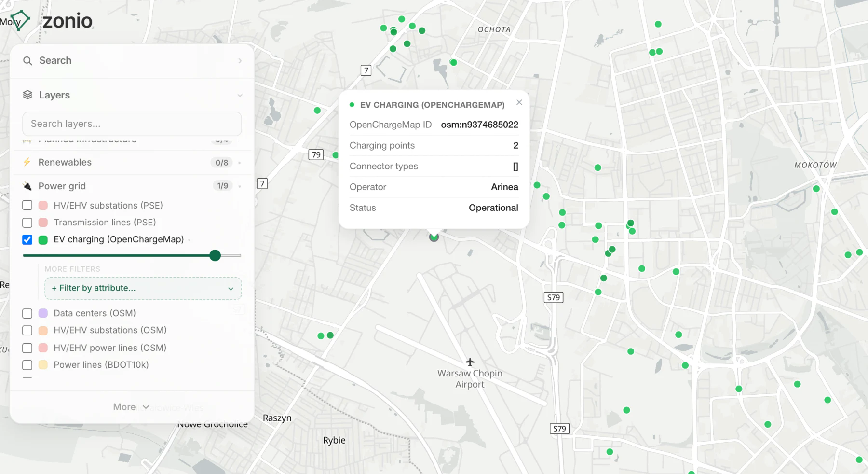This screenshot has width=868, height=474.
Task: Uncheck EV charging (OpenChargeMap) layer
Action: point(27,239)
